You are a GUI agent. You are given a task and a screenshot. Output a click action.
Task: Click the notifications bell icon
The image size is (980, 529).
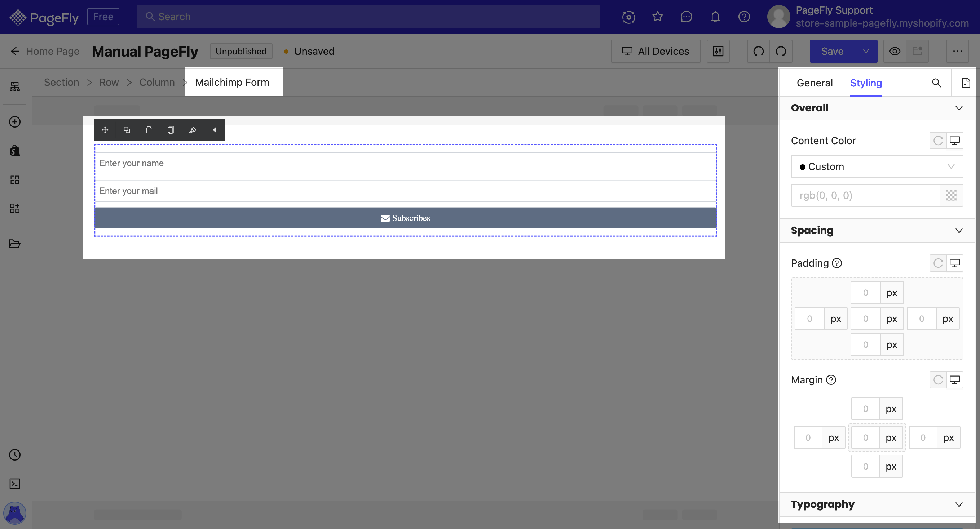715,17
